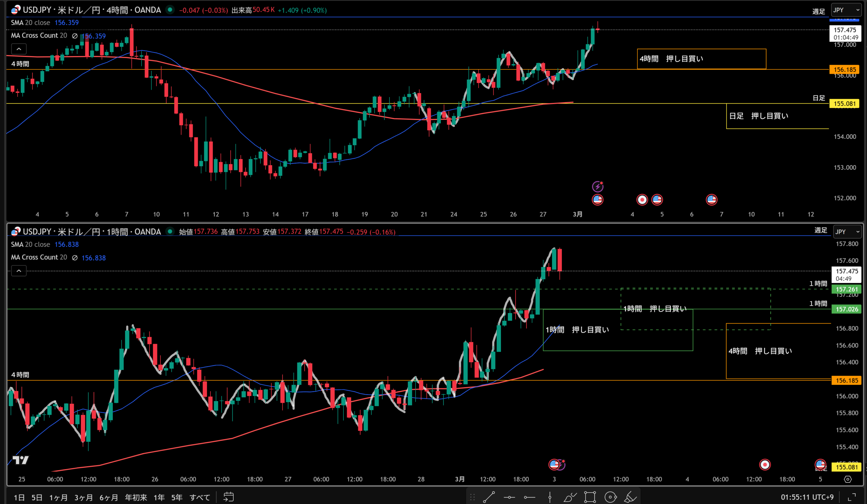
Task: Collapse the indicator legend in upper chart
Action: pyautogui.click(x=19, y=49)
